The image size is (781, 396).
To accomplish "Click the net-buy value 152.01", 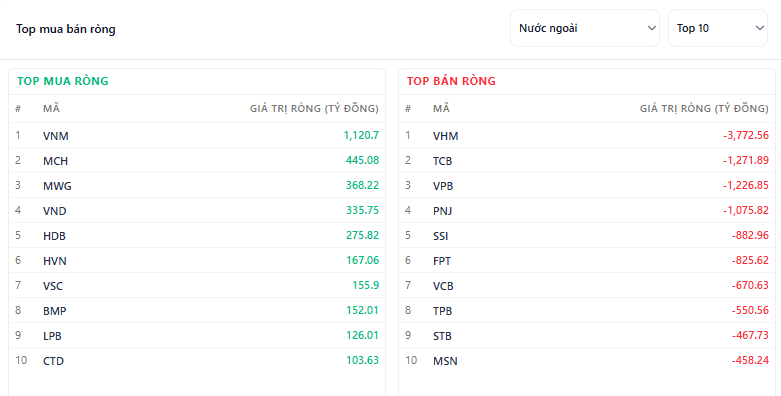I will coord(363,310).
